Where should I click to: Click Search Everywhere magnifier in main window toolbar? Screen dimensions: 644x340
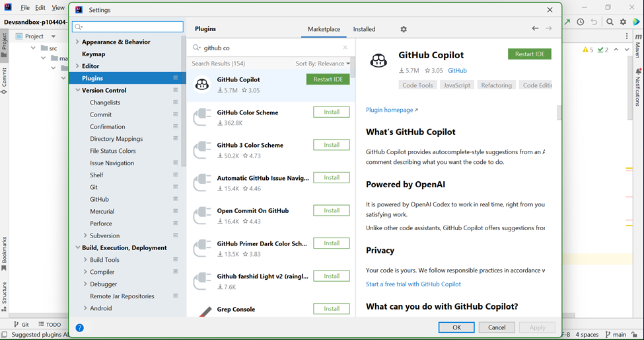coord(610,22)
